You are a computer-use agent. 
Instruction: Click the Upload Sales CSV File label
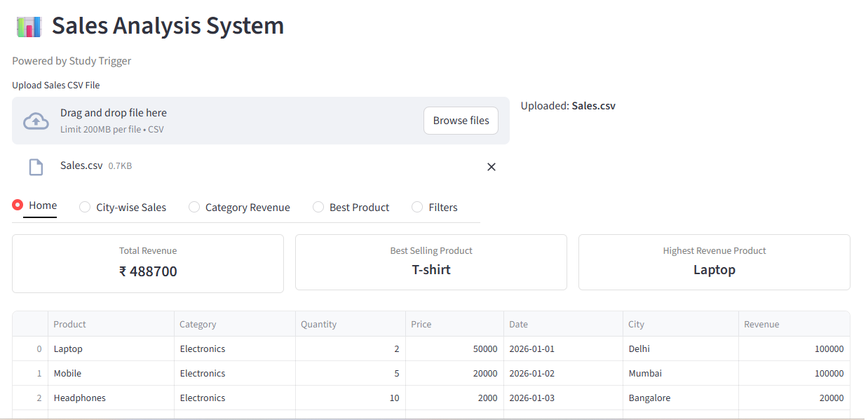55,84
